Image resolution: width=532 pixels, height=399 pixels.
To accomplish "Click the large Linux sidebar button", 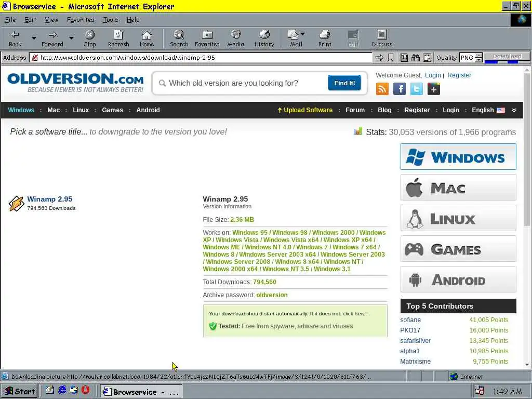I will (x=458, y=218).
